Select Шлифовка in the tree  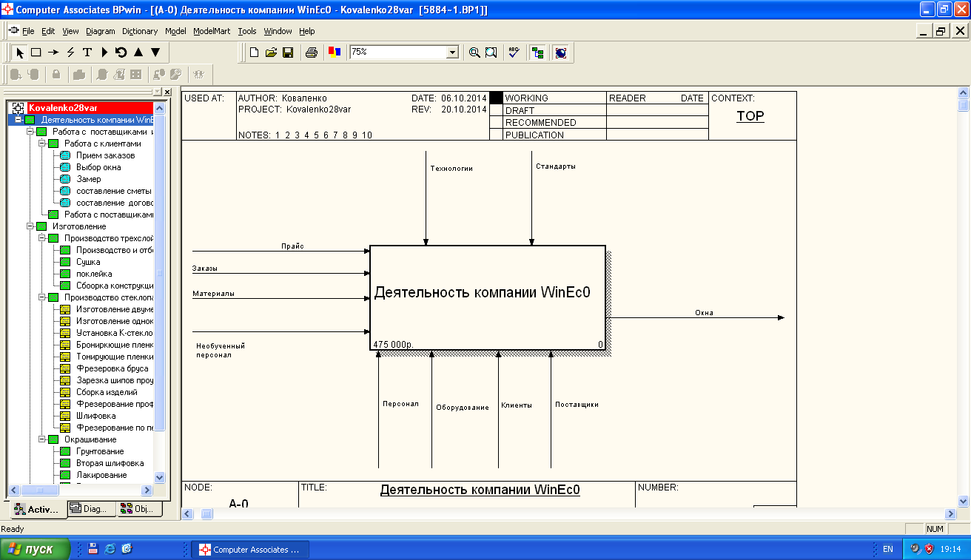coord(95,416)
